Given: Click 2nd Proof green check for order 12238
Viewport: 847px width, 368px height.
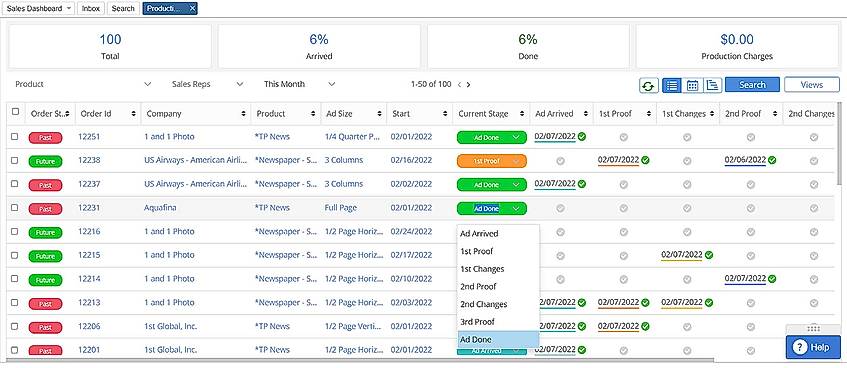Looking at the screenshot, I should [x=772, y=160].
